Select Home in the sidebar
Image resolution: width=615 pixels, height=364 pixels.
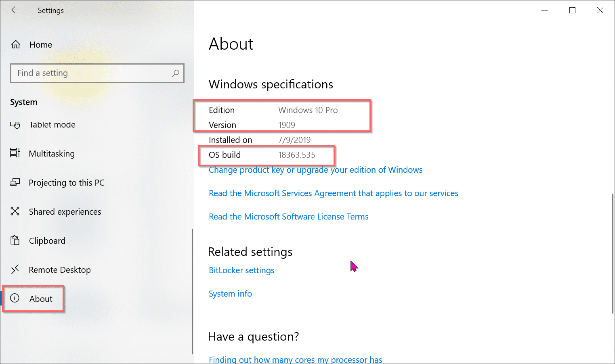tap(41, 44)
